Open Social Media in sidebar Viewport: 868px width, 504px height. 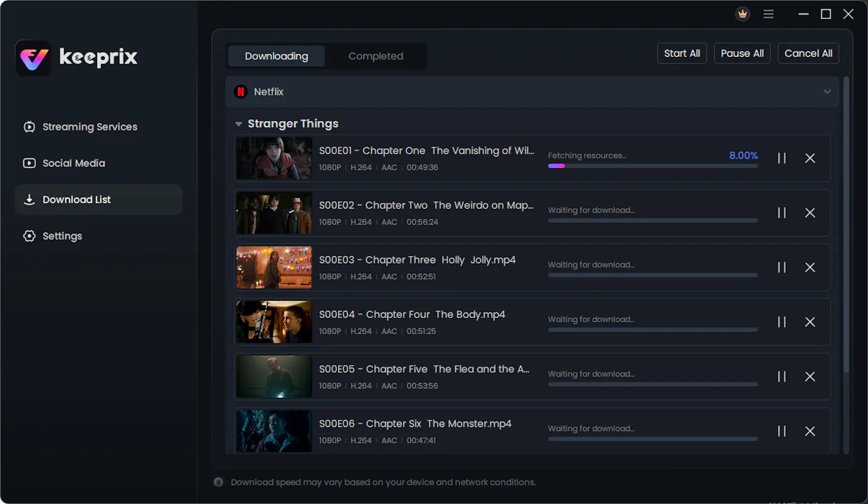[99, 163]
